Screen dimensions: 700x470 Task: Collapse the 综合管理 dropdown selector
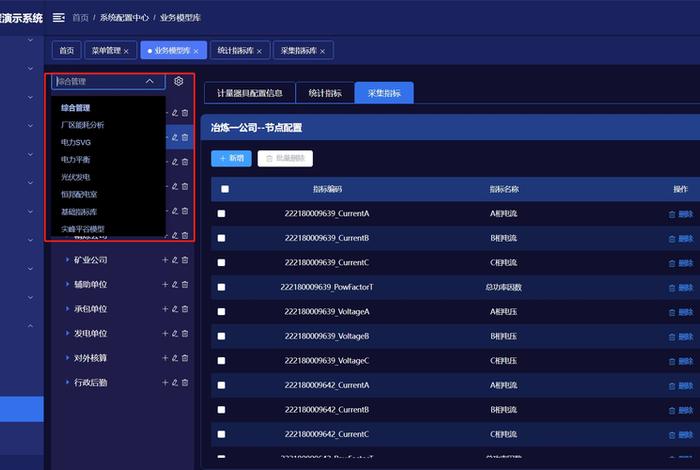coord(149,81)
